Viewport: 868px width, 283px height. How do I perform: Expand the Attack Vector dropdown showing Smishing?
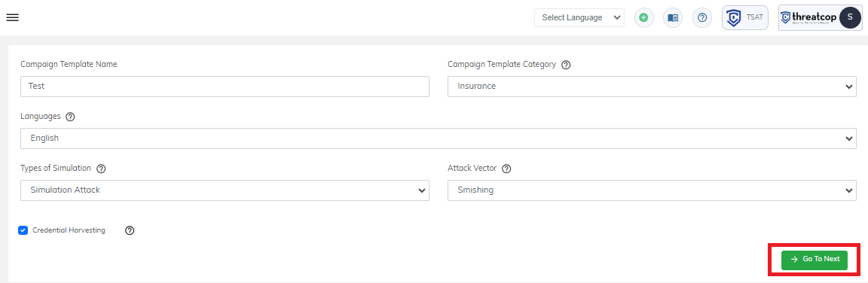point(652,190)
